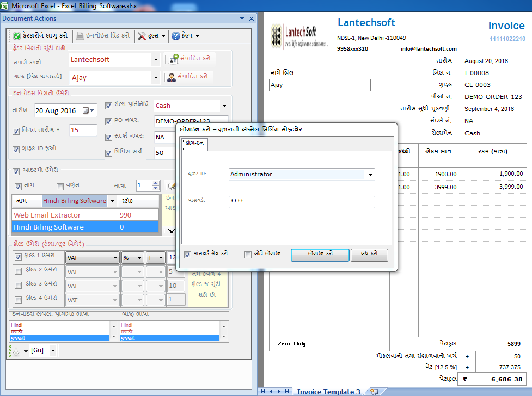Click the edit customer person icon

(x=172, y=77)
